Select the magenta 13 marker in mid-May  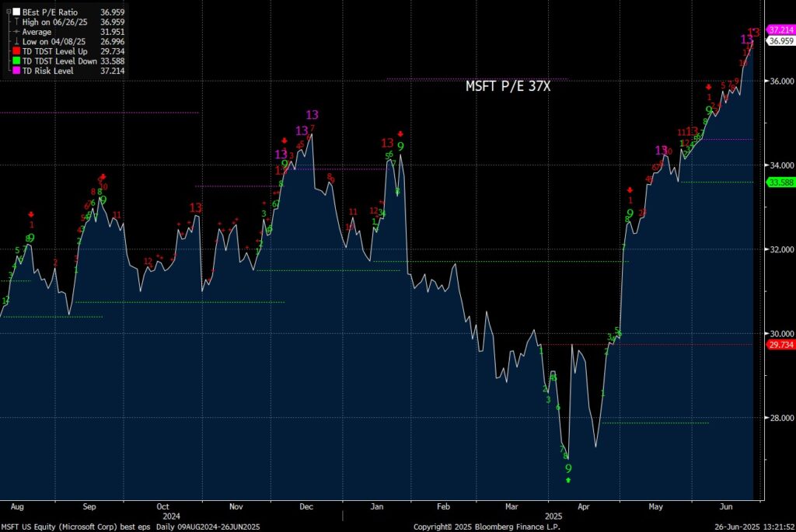click(x=661, y=150)
